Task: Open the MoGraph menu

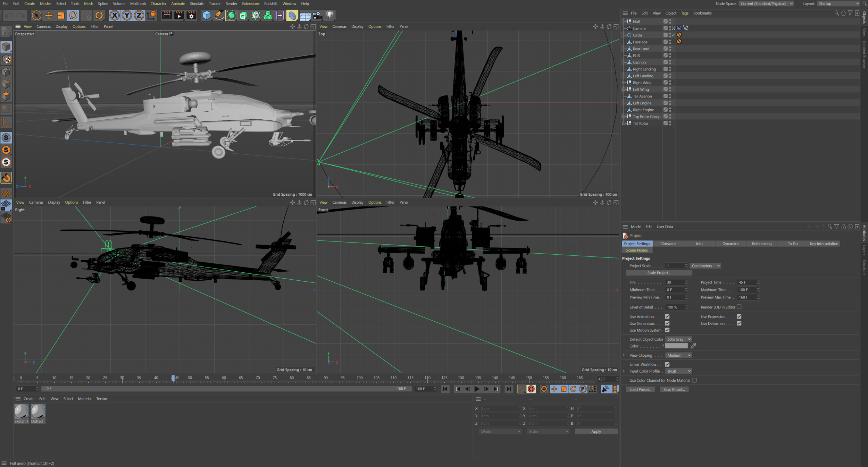Action: pos(138,3)
